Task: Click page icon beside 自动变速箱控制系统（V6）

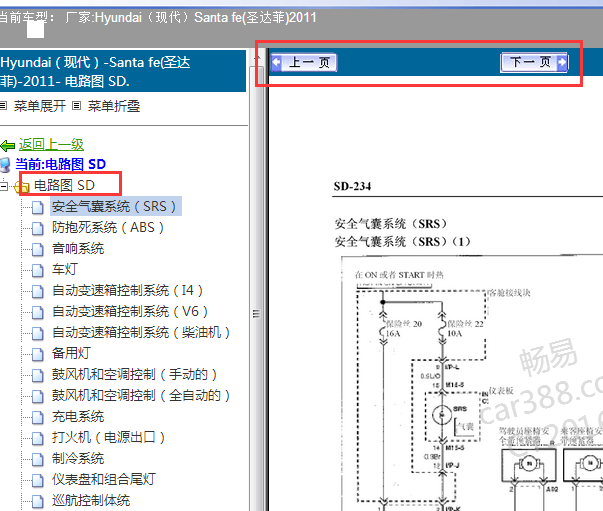Action: (37, 312)
